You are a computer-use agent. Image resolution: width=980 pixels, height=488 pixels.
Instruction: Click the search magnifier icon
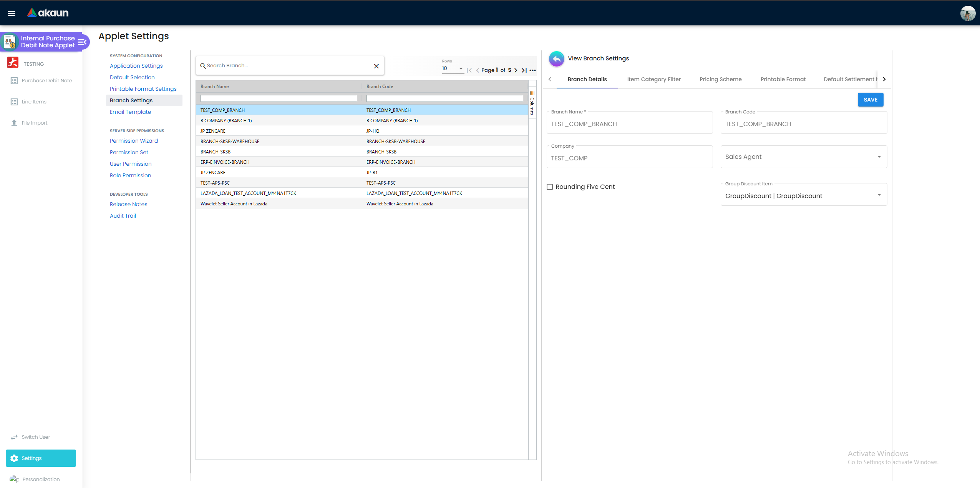point(203,66)
